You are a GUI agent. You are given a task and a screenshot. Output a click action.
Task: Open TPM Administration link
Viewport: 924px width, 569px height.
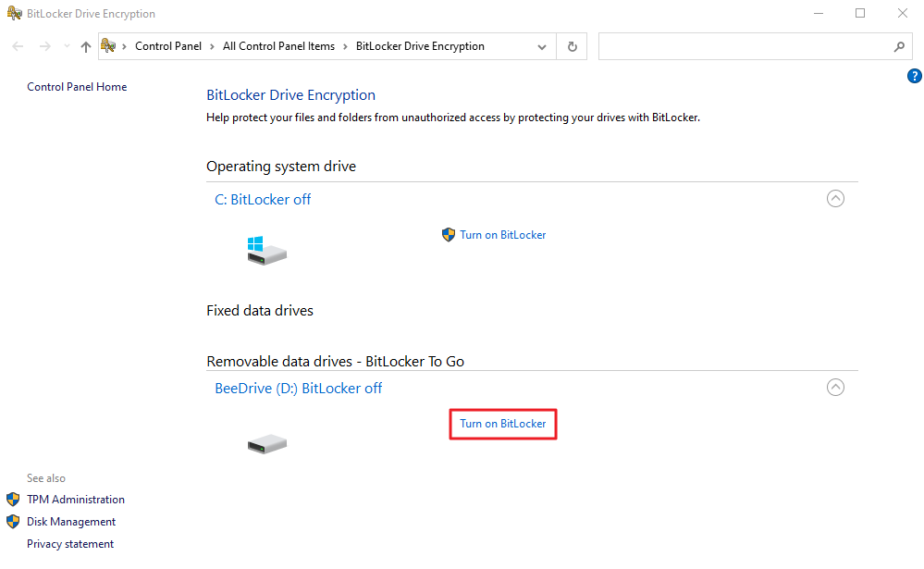[x=76, y=500]
